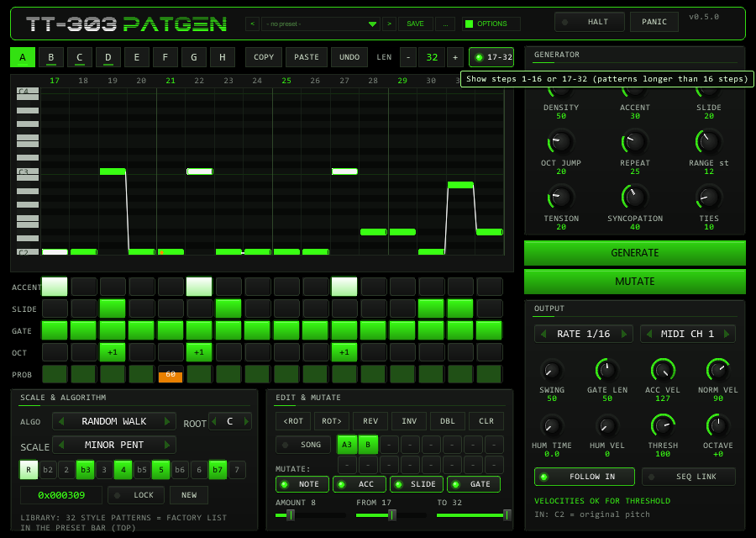Enable SEQ LINK toggle
The image size is (756, 538).
click(x=689, y=477)
